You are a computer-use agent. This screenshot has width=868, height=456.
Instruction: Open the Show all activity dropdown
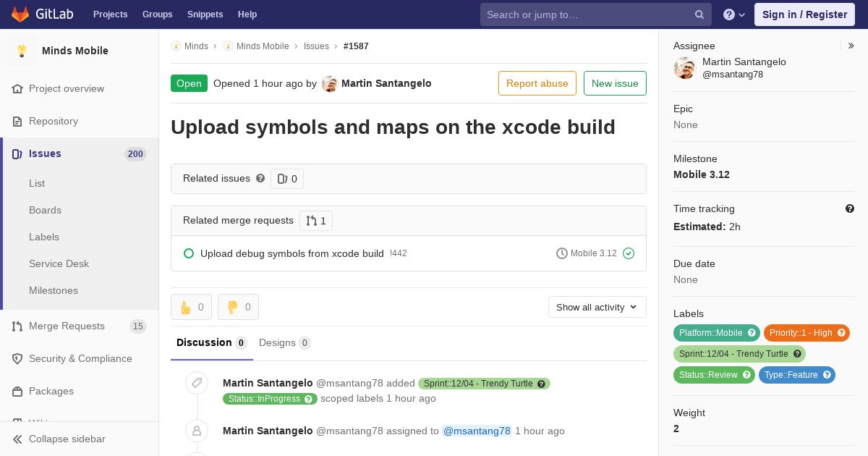pyautogui.click(x=597, y=307)
